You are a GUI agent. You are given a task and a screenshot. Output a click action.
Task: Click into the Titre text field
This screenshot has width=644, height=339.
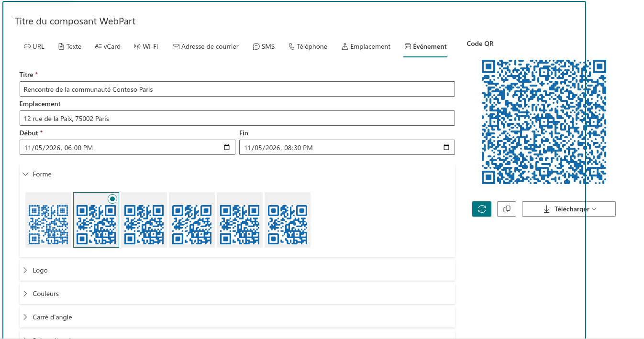[x=237, y=89]
